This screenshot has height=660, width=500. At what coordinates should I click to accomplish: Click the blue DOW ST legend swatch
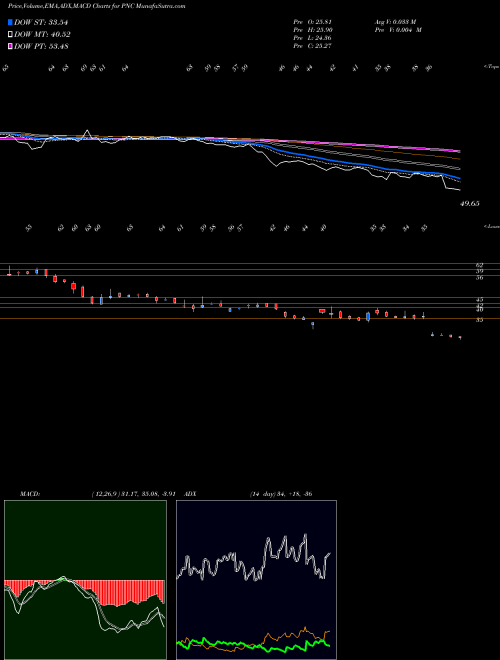click(11, 23)
